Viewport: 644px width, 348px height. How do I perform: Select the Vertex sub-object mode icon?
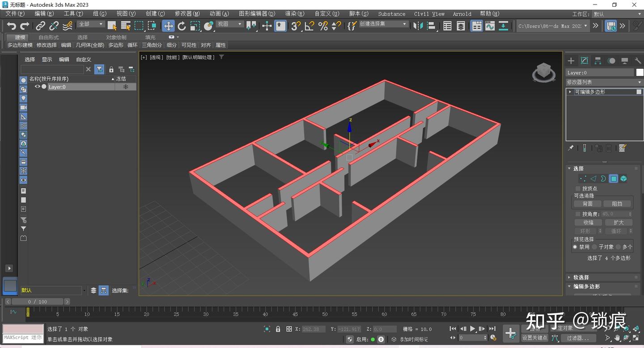pyautogui.click(x=583, y=178)
